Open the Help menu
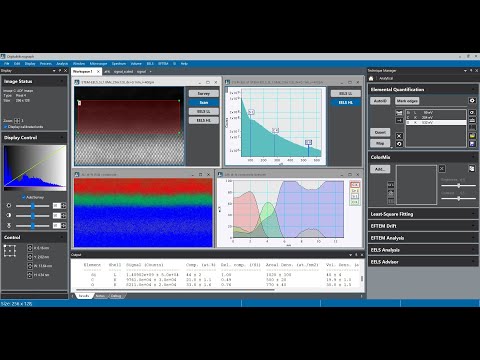This screenshot has height=360, width=480. point(184,63)
